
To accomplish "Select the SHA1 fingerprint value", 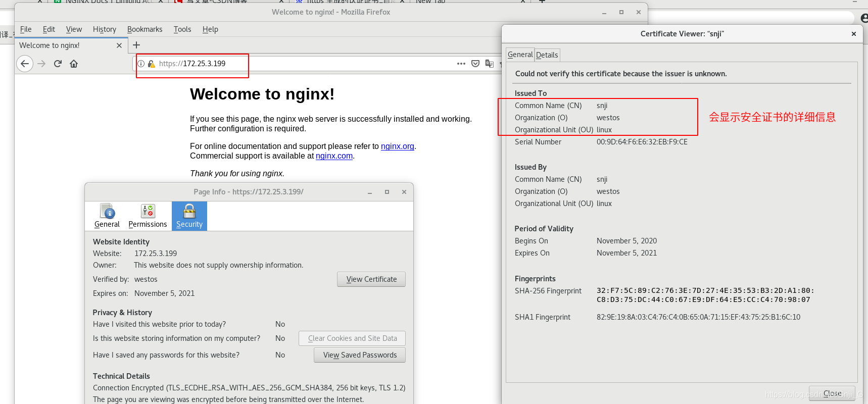I will tap(698, 317).
